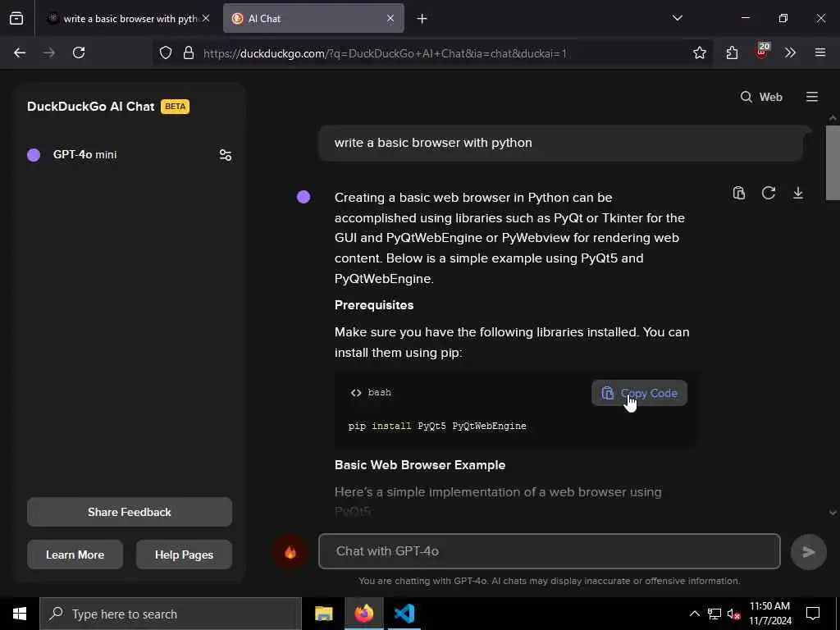
Task: Click the chat scrollbar thumb
Action: click(x=833, y=163)
